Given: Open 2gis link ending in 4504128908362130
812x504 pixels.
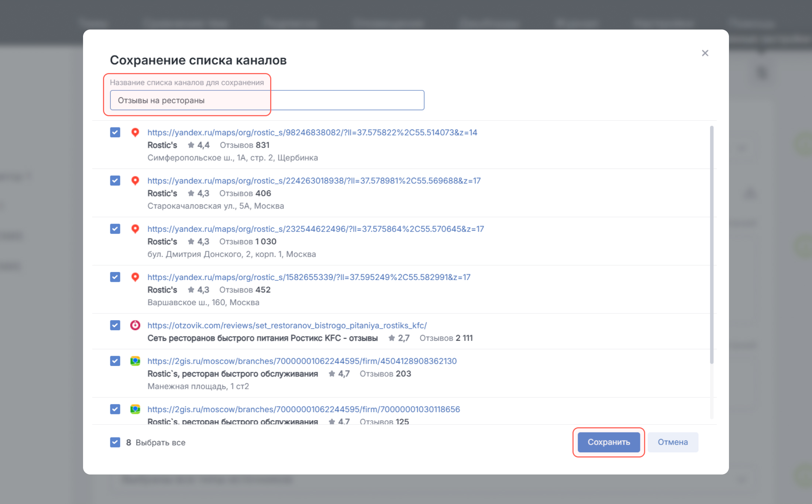Looking at the screenshot, I should 302,361.
